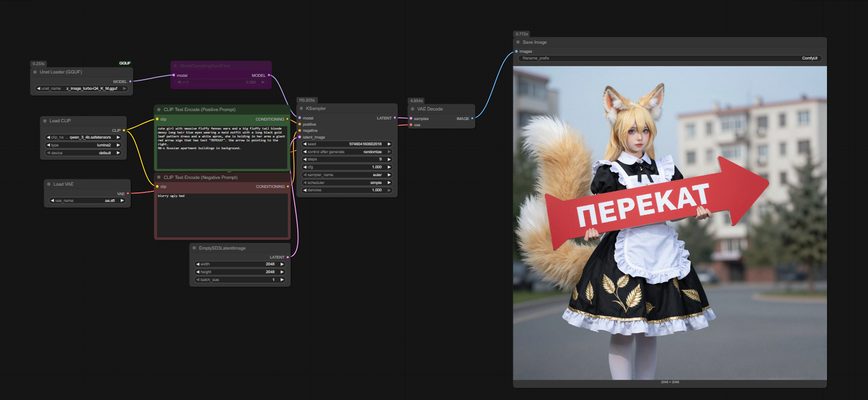Click the clip input socket on Negative Prompt

157,186
